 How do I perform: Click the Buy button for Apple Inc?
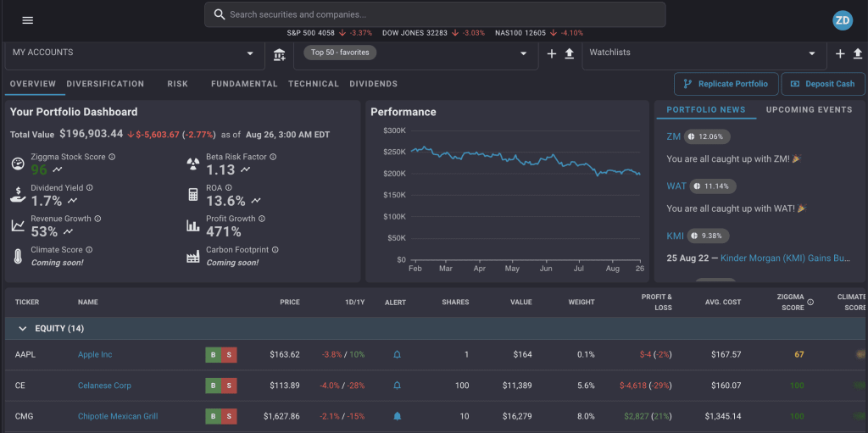pos(213,354)
